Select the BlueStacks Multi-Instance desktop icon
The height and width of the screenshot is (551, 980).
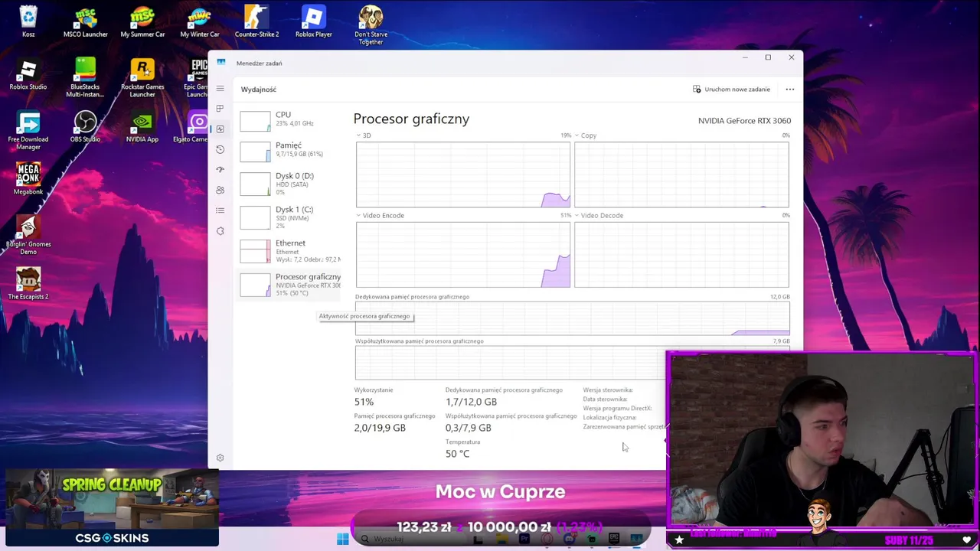(x=85, y=77)
